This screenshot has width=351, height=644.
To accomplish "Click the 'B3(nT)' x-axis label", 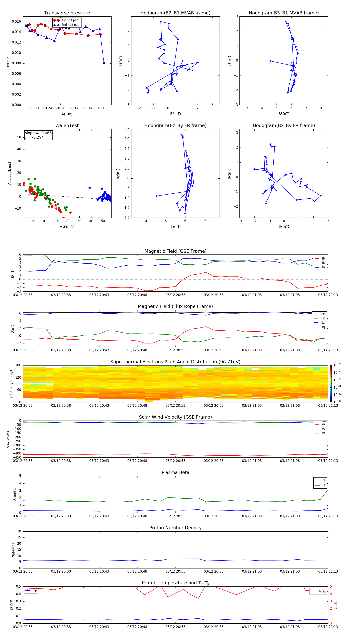I will (x=284, y=114).
